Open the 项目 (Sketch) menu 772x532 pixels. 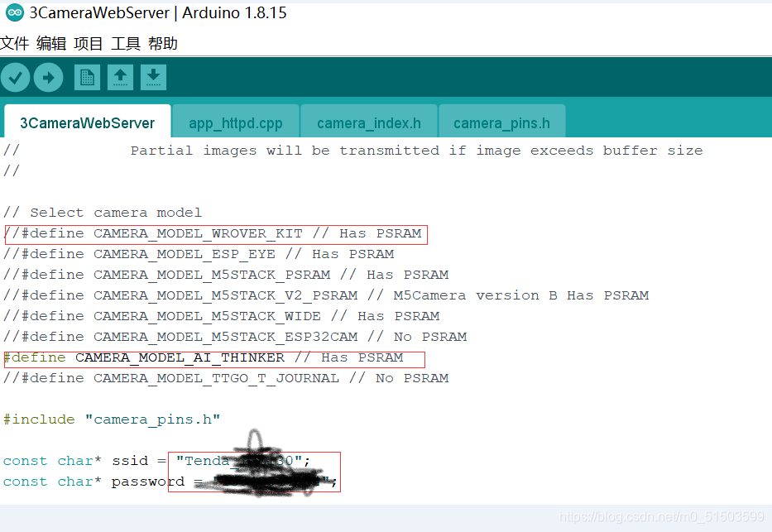89,43
